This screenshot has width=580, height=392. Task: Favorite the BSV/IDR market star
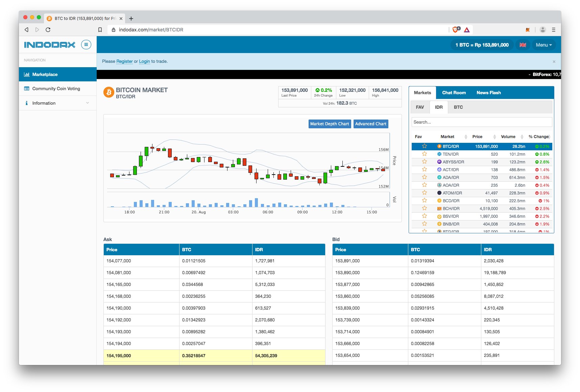coord(425,216)
